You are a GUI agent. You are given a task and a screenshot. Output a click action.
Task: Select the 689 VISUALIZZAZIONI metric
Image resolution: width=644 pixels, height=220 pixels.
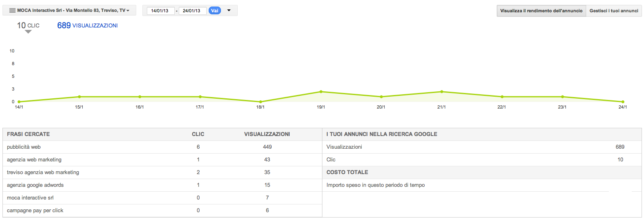coord(88,25)
